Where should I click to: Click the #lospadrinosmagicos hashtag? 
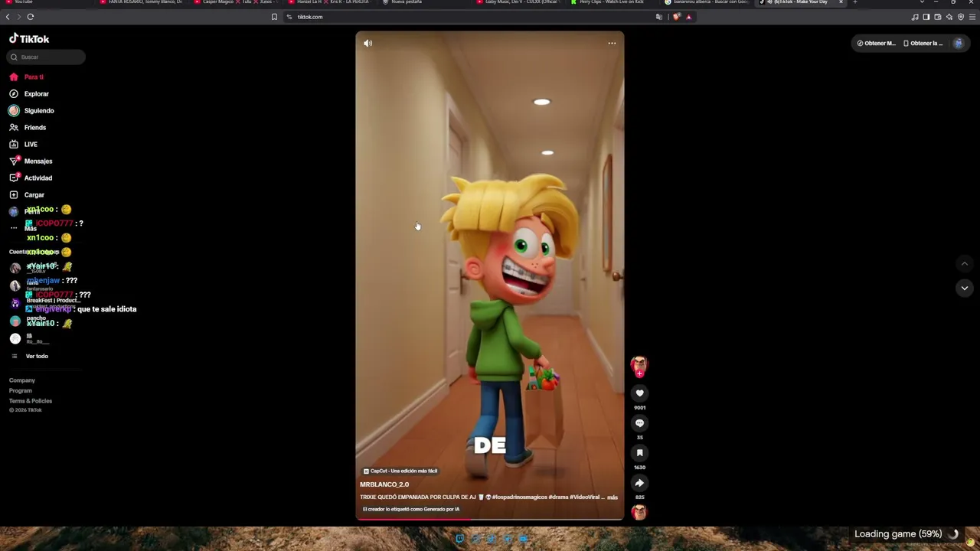pos(519,497)
